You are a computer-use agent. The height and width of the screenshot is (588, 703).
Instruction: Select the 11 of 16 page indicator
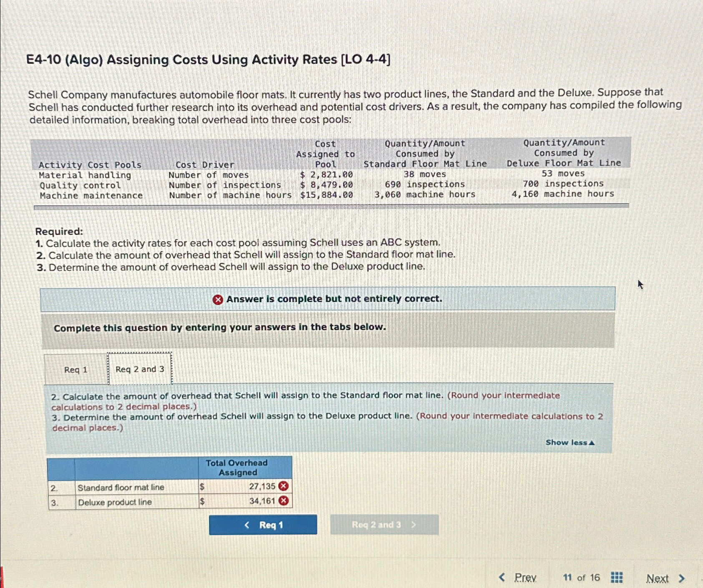(581, 577)
